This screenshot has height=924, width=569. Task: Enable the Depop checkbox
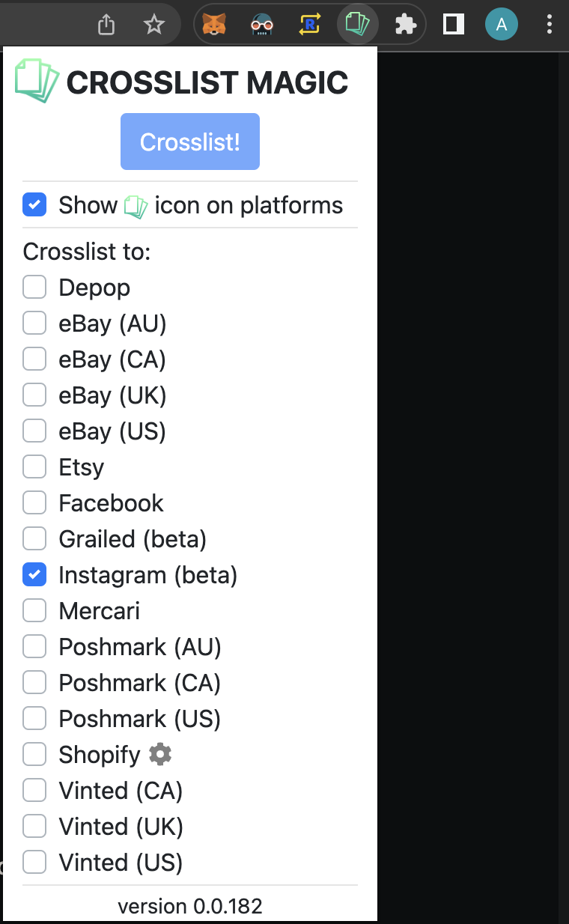tap(34, 288)
